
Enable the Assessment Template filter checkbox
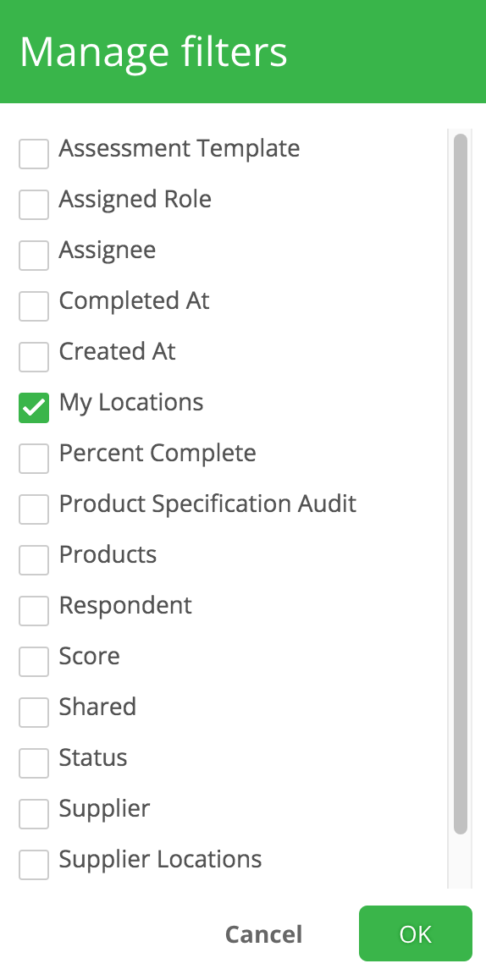click(34, 154)
